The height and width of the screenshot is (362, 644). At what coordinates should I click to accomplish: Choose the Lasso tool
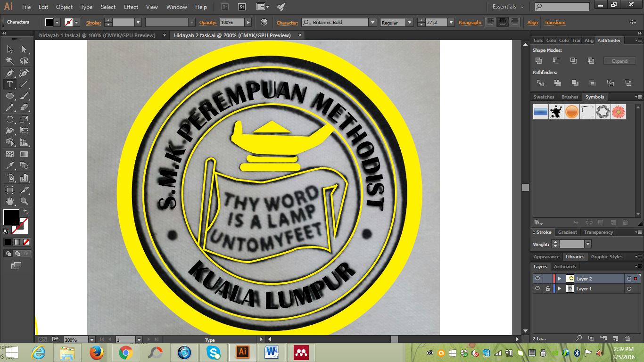[x=24, y=61]
